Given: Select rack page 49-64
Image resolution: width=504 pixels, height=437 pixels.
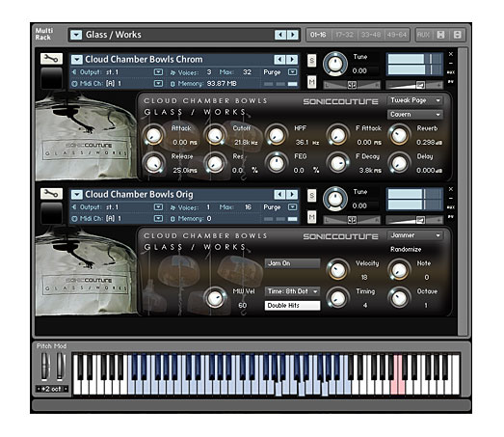Looking at the screenshot, I should tap(397, 35).
